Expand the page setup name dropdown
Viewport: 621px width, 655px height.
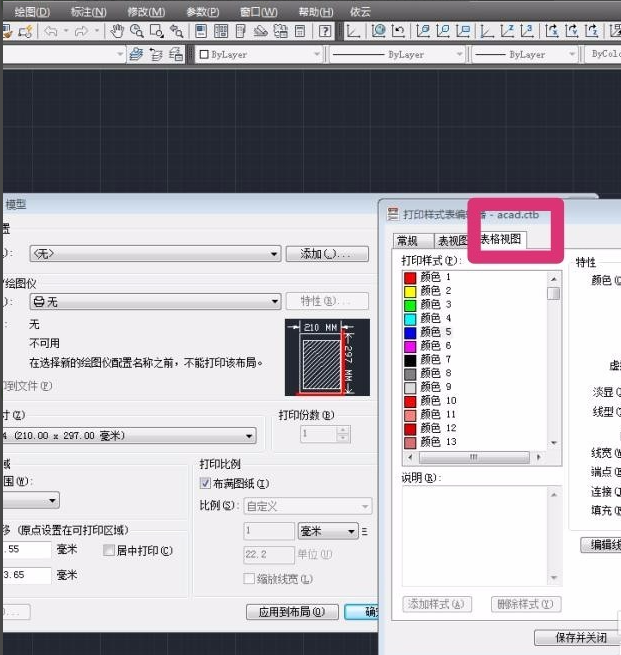click(x=154, y=254)
